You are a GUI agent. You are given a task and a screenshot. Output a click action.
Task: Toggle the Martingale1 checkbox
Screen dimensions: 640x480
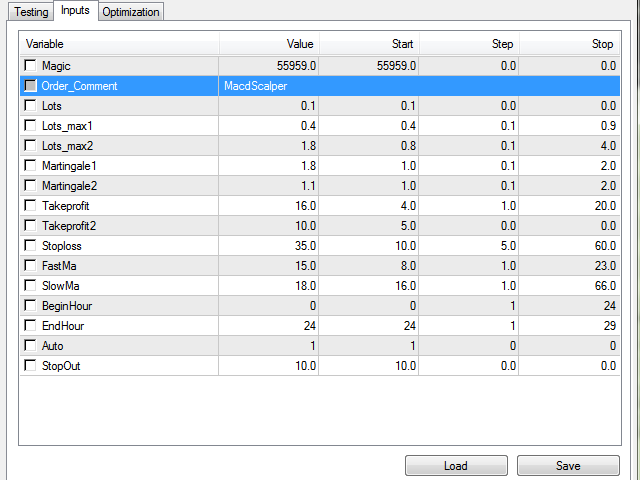tap(31, 166)
